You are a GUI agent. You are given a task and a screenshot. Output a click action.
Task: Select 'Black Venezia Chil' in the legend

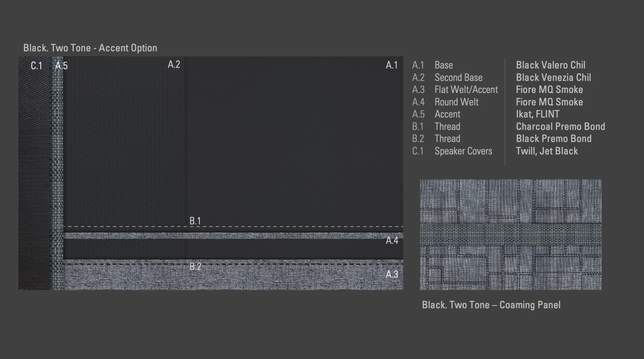[553, 78]
